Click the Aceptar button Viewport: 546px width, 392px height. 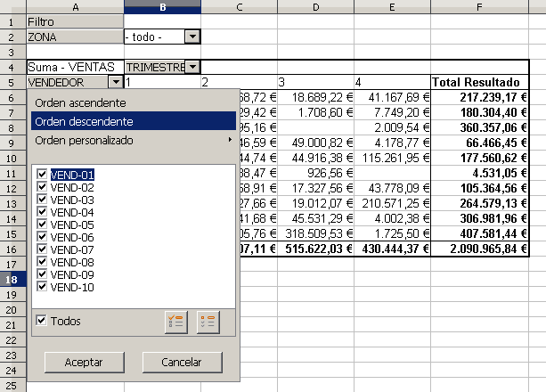coord(85,363)
